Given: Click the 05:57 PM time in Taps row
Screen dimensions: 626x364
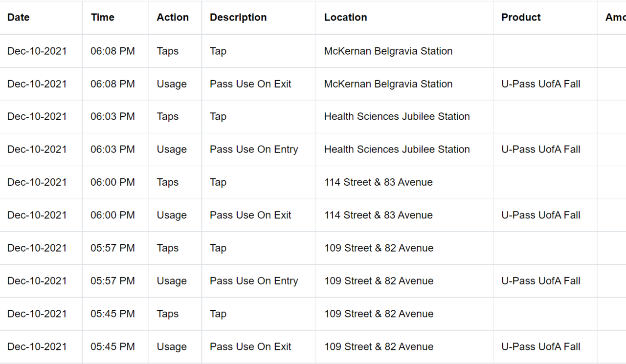Looking at the screenshot, I should click(112, 248).
